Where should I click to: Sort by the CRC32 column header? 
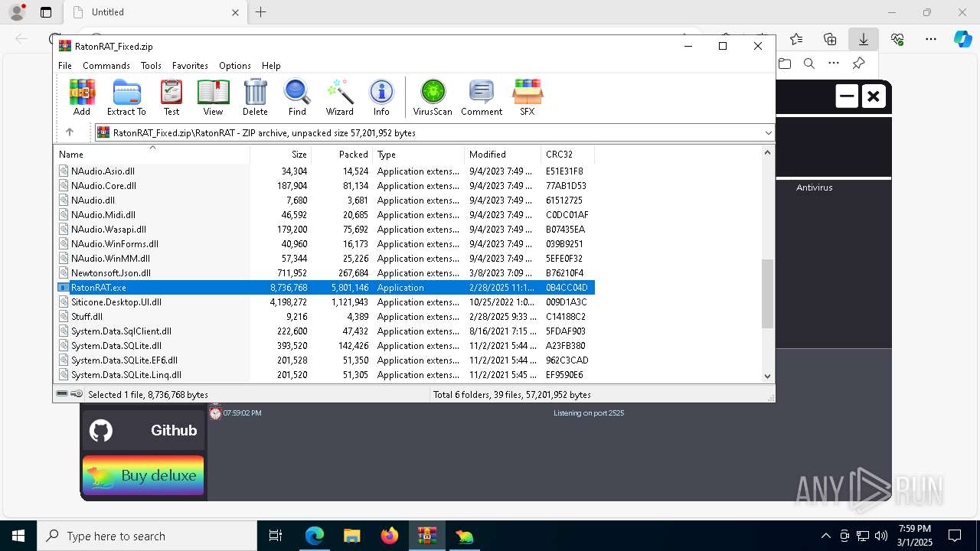(568, 155)
